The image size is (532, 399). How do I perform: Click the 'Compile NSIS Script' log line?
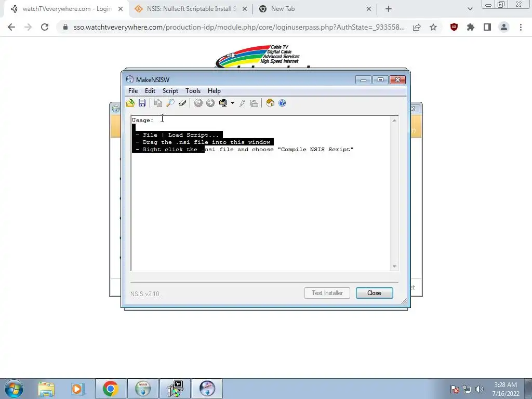click(x=244, y=150)
